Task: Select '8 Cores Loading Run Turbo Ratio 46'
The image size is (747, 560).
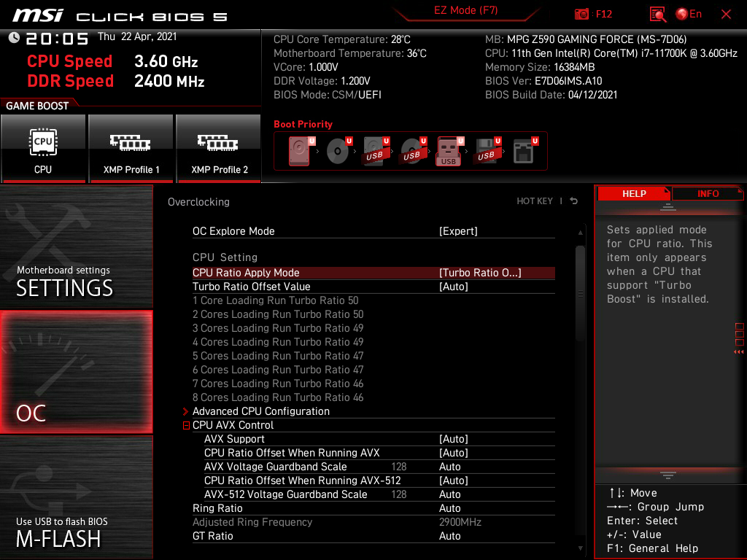Action: point(278,397)
